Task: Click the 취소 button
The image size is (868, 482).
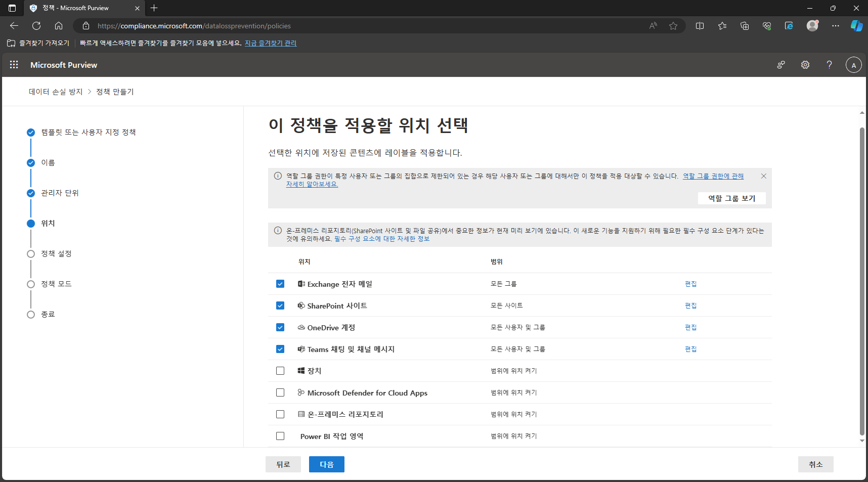Action: pyautogui.click(x=816, y=464)
